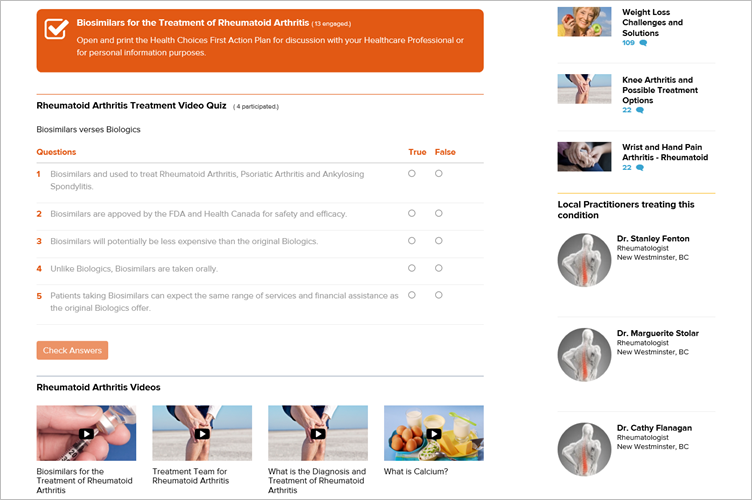Open Weight Loss Challenges and Solutions thumbnail

(584, 22)
